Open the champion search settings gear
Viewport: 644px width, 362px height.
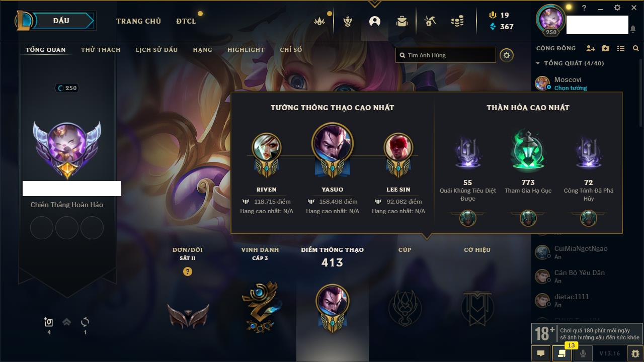(x=507, y=55)
